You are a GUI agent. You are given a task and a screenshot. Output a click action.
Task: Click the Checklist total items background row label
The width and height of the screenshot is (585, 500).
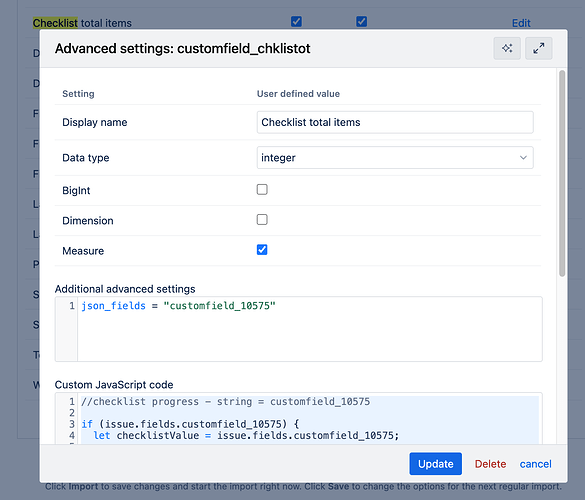tap(82, 23)
